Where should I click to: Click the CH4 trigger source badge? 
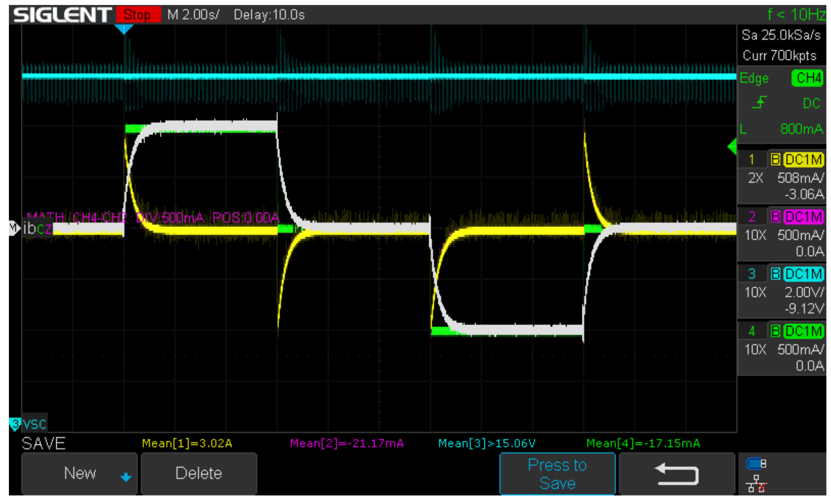pos(807,78)
